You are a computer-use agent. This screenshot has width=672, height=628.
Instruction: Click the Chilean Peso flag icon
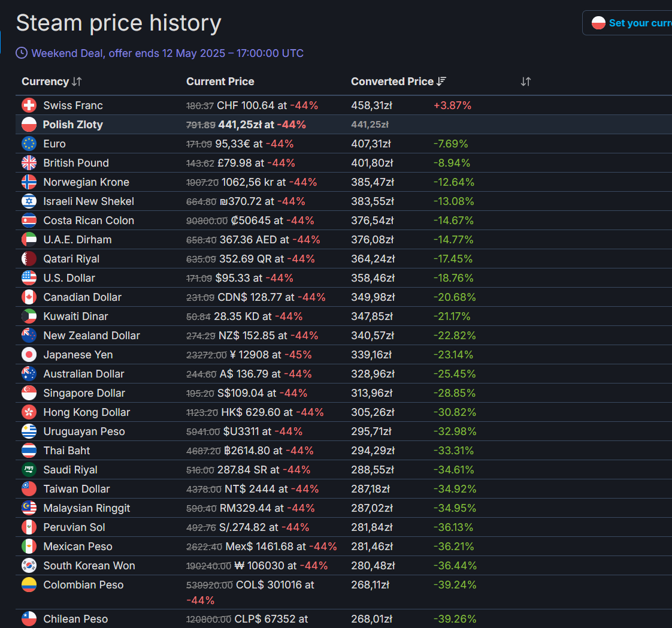(x=29, y=619)
